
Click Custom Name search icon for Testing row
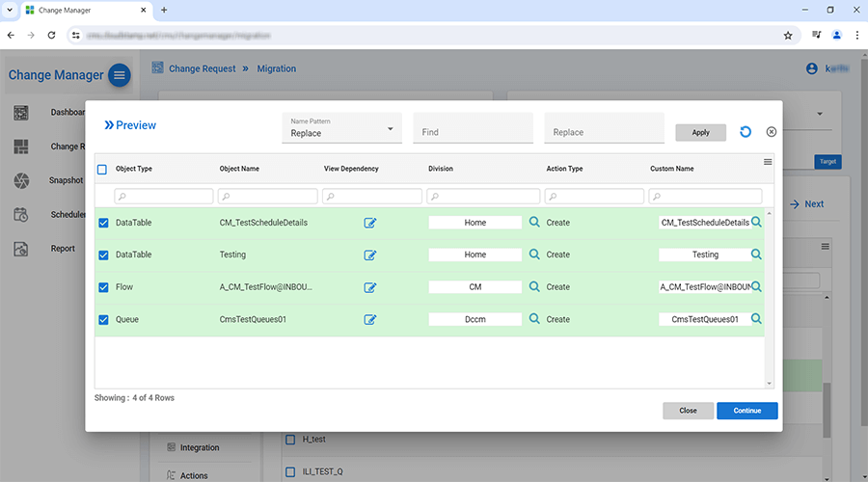(x=757, y=254)
